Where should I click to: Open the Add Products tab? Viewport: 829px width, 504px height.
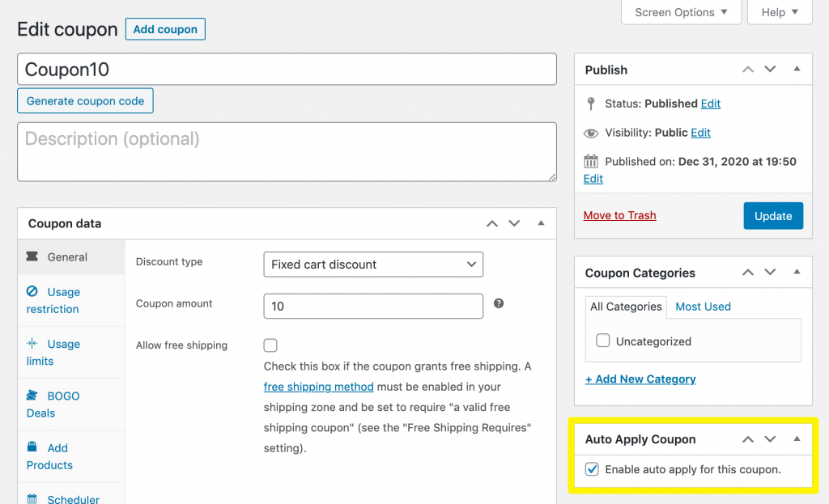(x=71, y=456)
